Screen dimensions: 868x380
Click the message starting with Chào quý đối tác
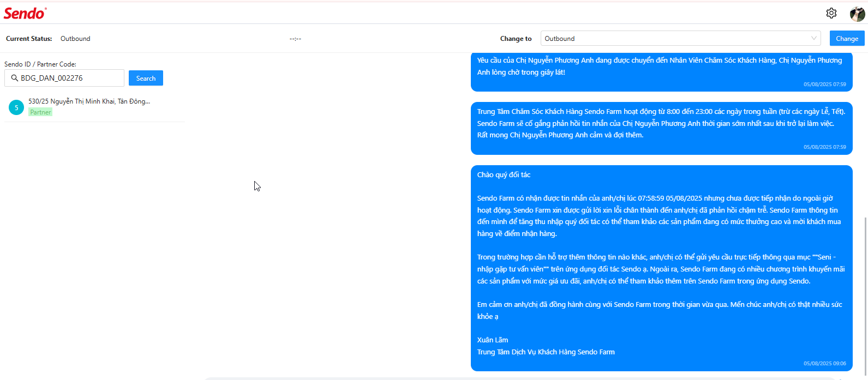click(662, 268)
